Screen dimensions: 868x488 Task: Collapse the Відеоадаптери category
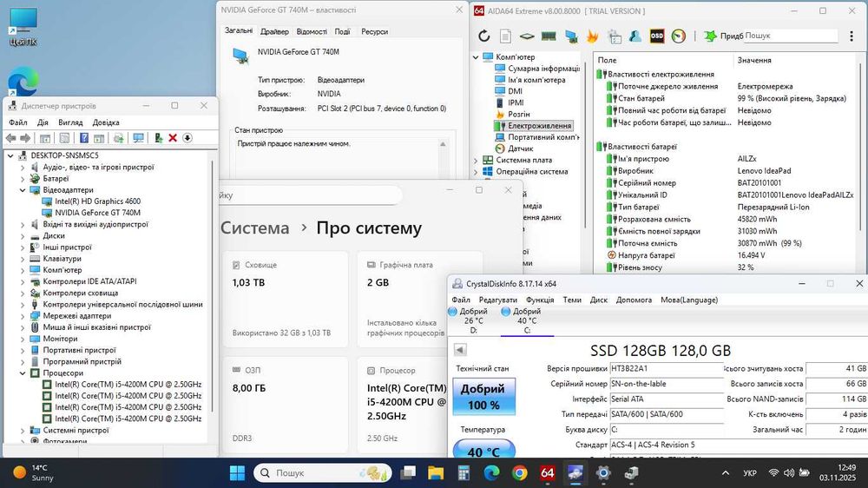coord(23,190)
